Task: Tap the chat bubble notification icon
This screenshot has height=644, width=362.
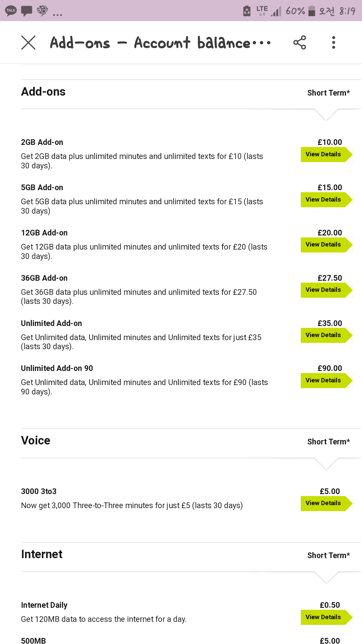Action: [27, 11]
